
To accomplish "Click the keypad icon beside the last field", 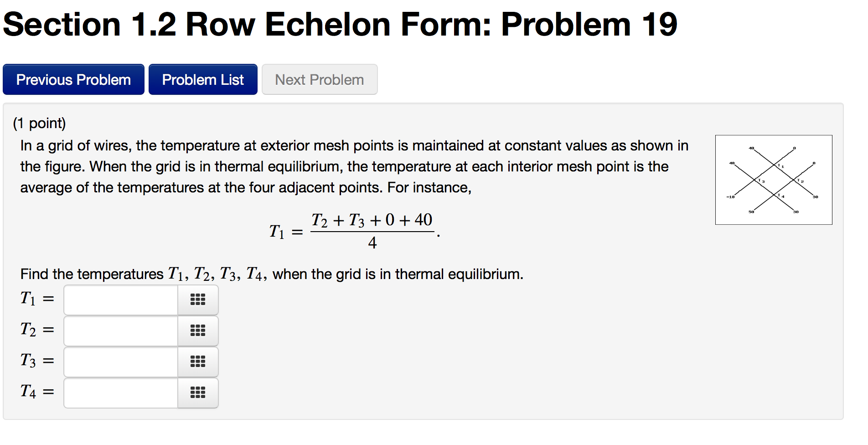I will 198,393.
